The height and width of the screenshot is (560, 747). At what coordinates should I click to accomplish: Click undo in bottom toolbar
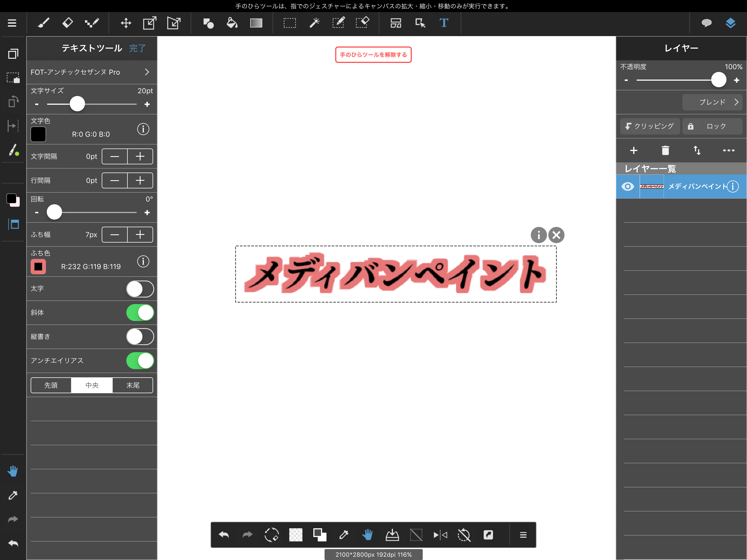[x=224, y=535]
